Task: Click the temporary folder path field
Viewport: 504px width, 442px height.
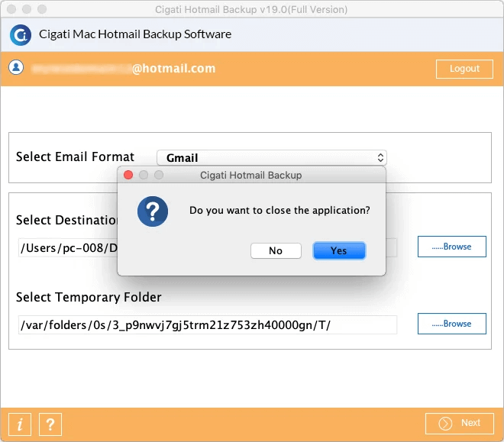Action: pos(208,325)
